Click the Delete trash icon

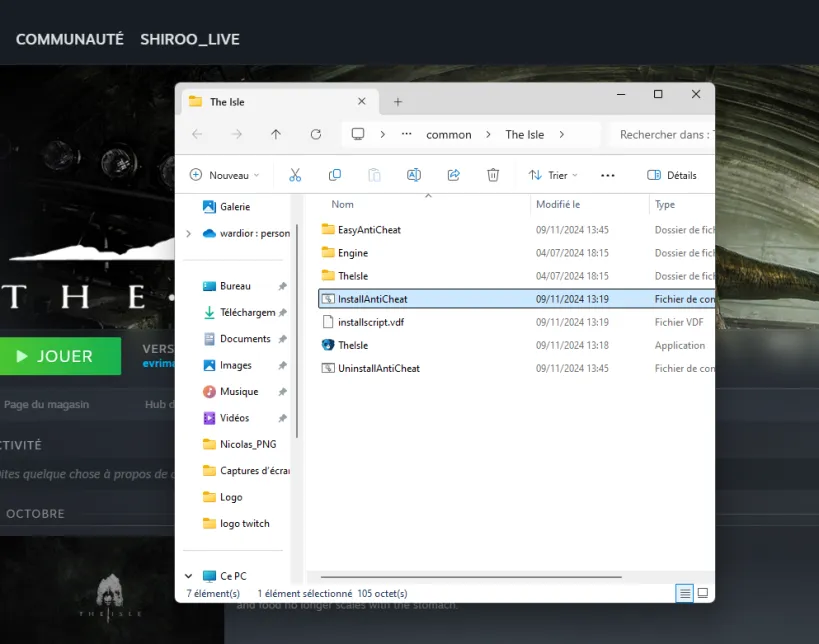point(493,175)
